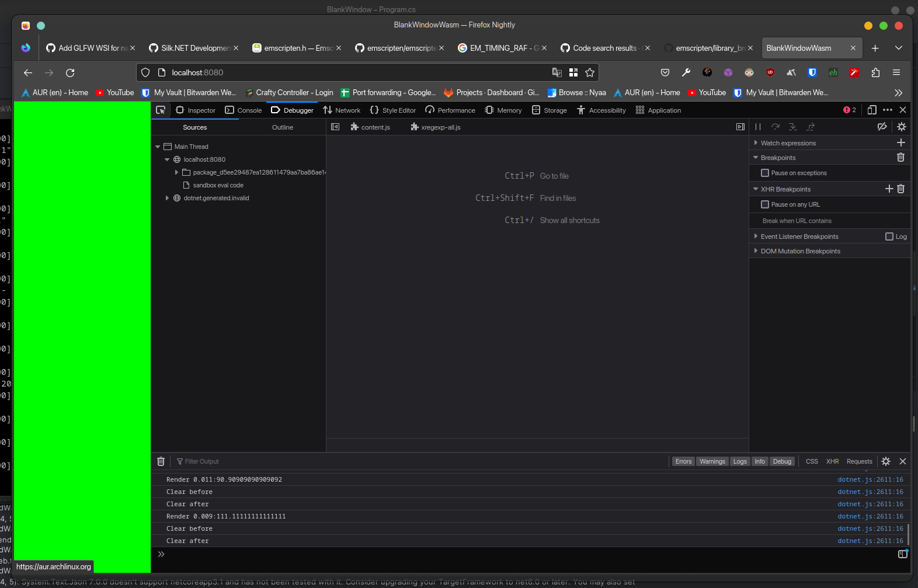Open the DevTools three-dots customize menu

click(x=888, y=110)
